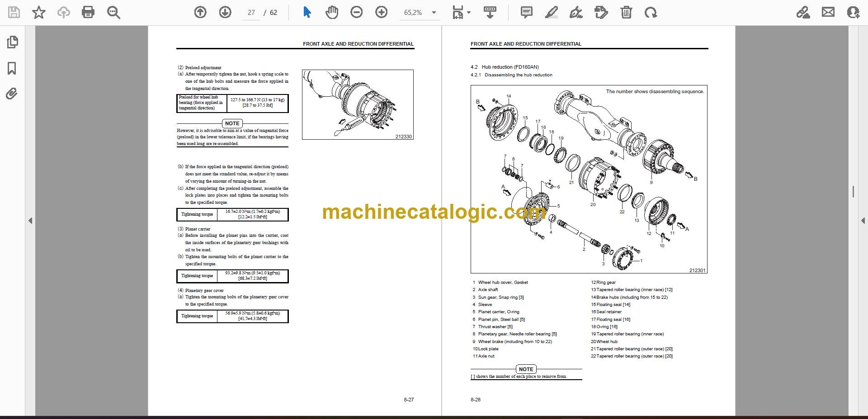The height and width of the screenshot is (419, 868).
Task: Go to previous page arrow
Action: coord(200,12)
